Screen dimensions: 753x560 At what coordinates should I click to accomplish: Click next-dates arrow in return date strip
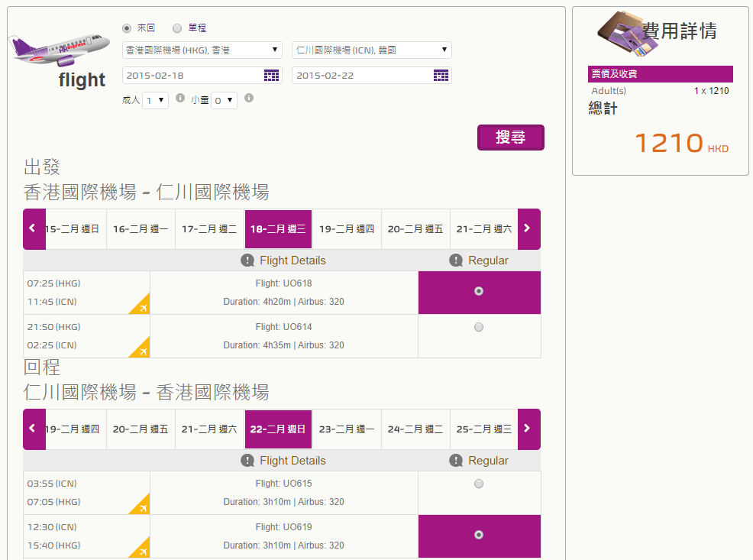tap(528, 429)
